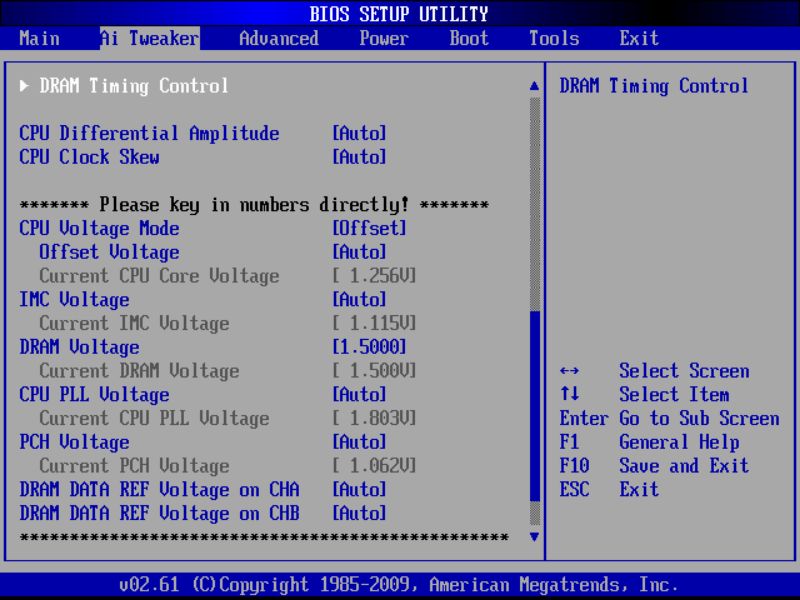Switch to the Advanced tab

tap(279, 38)
